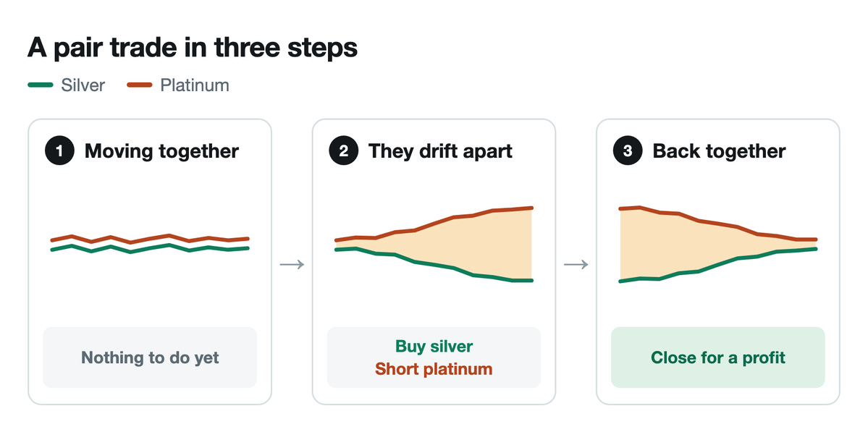Image resolution: width=868 pixels, height=424 pixels.
Task: Click the chart lines in the step 1 card
Action: [x=150, y=244]
